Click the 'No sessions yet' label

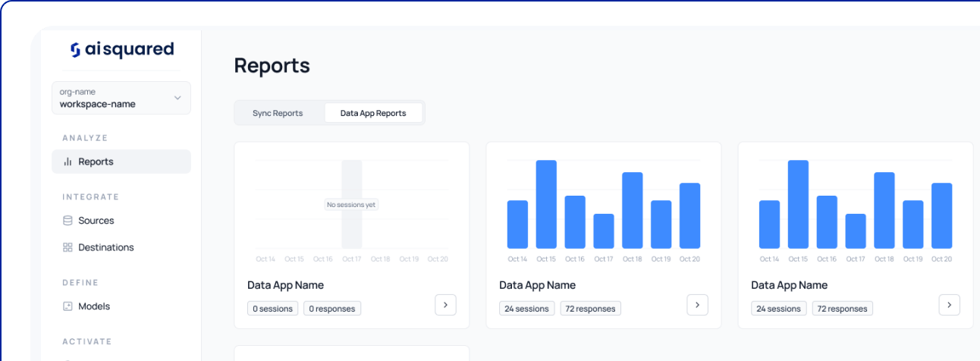351,205
